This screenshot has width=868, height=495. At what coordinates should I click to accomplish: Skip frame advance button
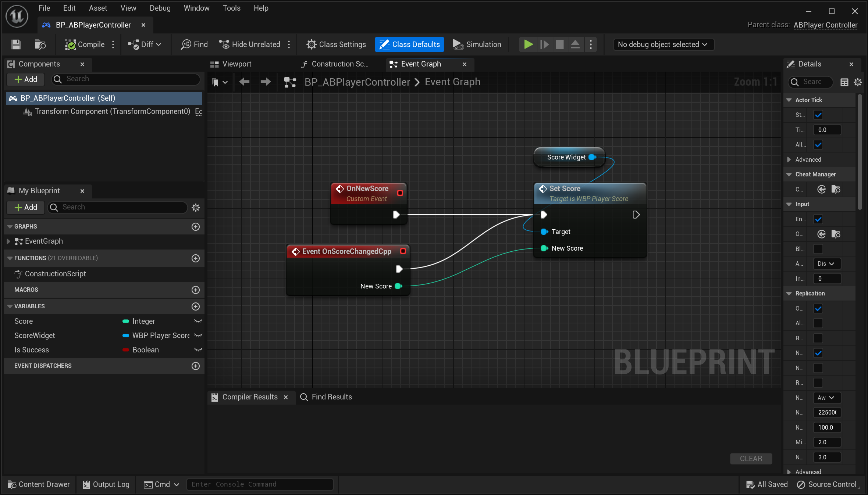[x=544, y=44]
